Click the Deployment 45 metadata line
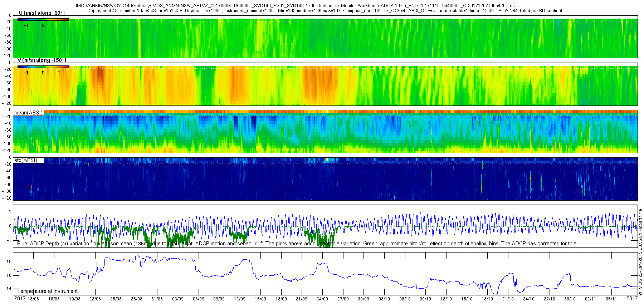The image size is (644, 304). click(325, 11)
